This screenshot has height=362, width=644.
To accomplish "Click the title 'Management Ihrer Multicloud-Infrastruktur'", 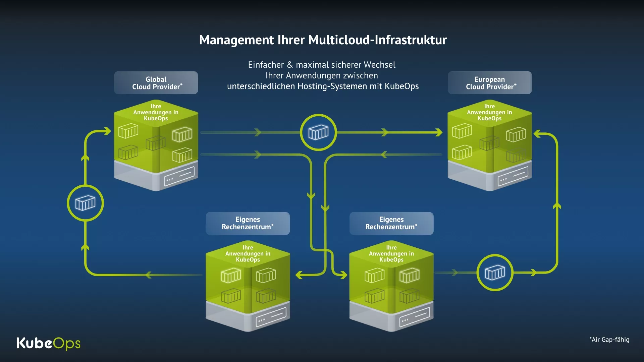I will click(x=323, y=40).
